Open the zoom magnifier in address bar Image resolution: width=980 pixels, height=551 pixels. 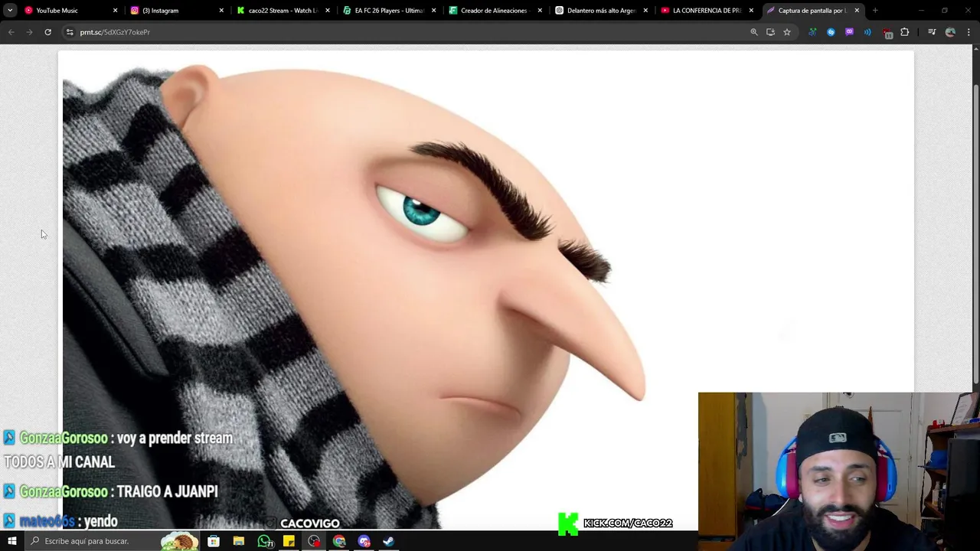click(753, 32)
